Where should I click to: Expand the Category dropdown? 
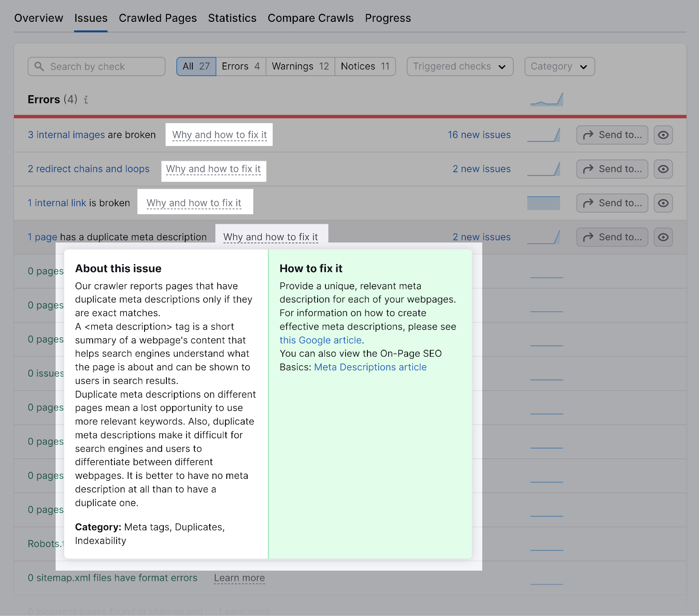point(560,66)
